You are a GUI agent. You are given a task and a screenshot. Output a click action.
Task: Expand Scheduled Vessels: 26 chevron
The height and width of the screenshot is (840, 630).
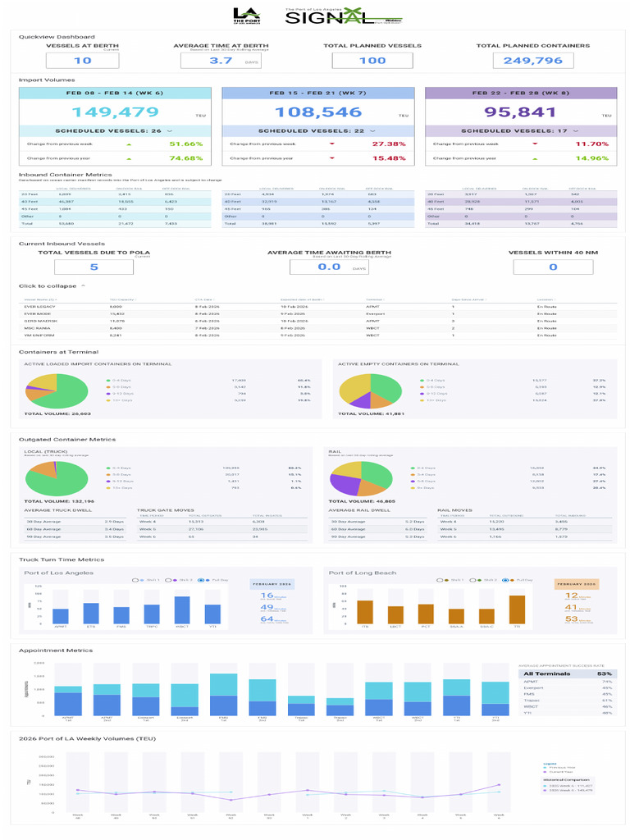pyautogui.click(x=170, y=130)
